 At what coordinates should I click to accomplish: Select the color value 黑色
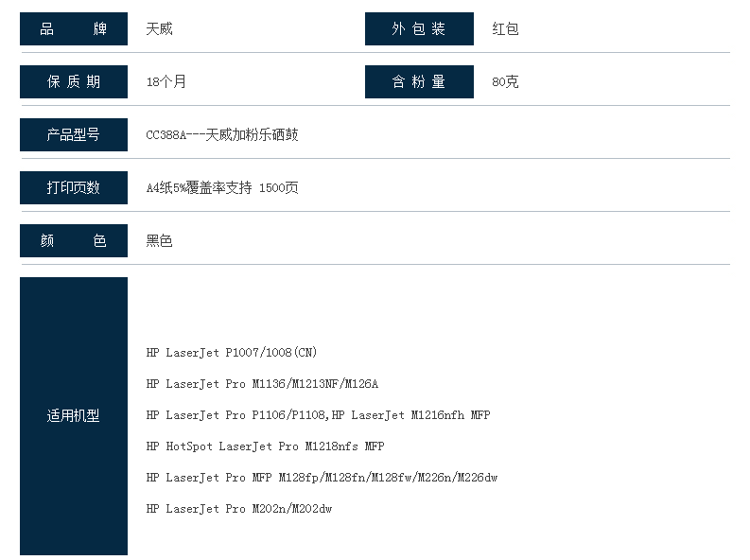pyautogui.click(x=159, y=240)
